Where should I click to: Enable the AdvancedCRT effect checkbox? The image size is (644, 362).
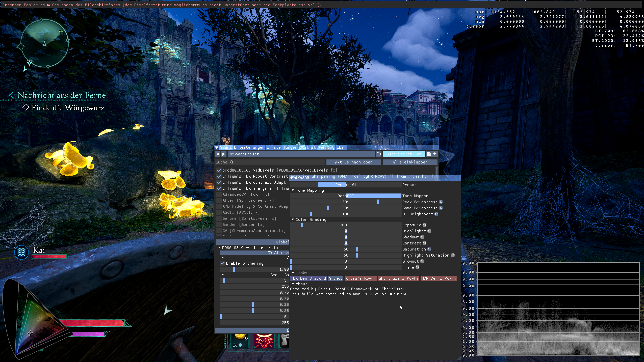[x=219, y=194]
